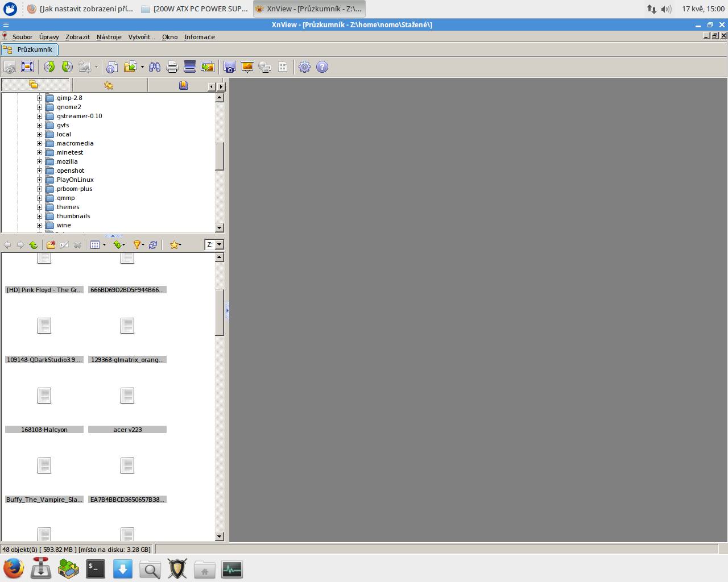Click the batch convert folder icon

130,67
